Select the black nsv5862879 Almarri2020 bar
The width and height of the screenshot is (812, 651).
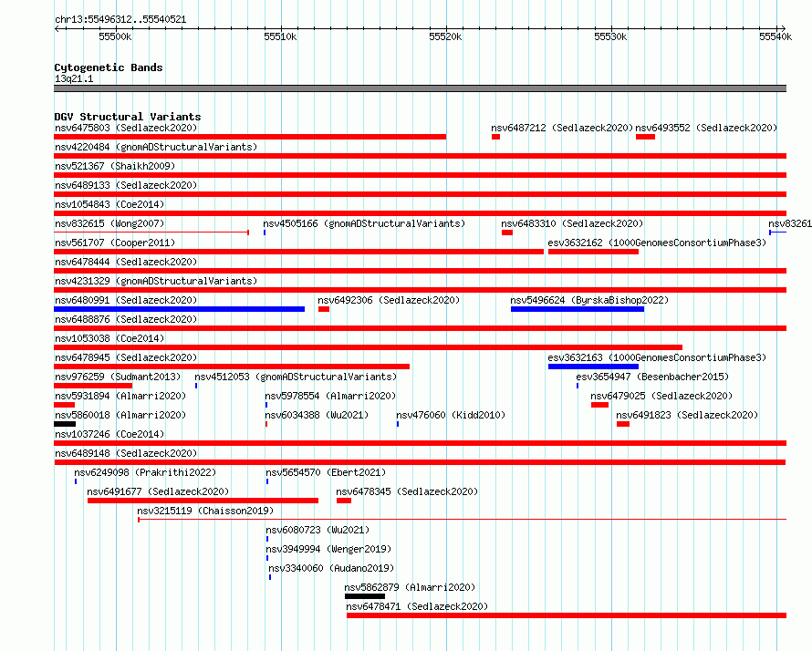[365, 596]
